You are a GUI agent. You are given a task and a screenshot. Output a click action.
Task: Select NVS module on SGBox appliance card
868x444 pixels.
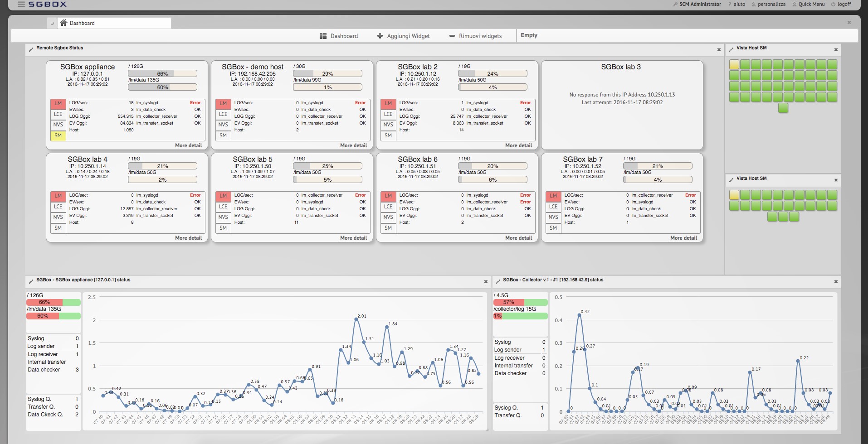pos(58,125)
